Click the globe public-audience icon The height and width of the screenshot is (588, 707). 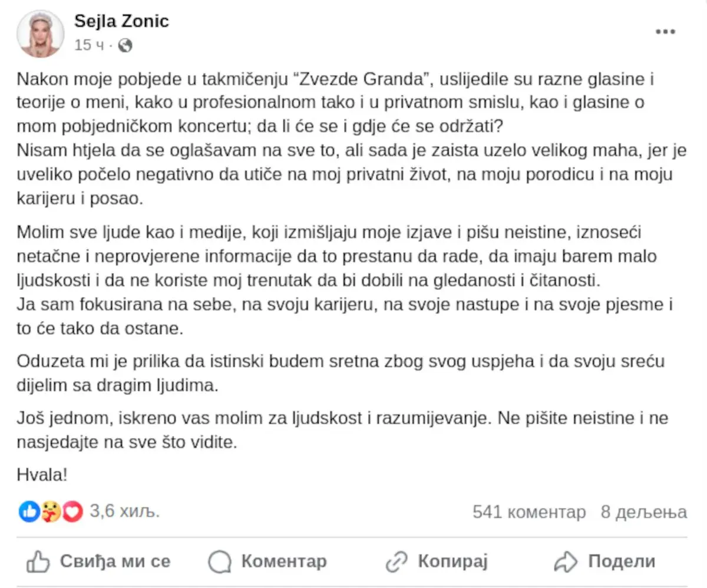[125, 45]
